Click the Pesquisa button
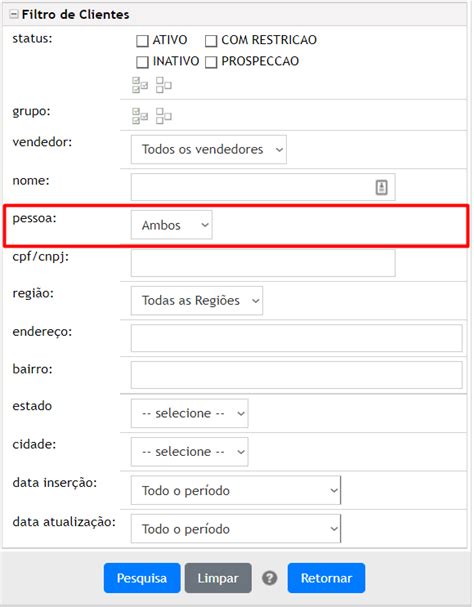Viewport: 474px width, 607px height. click(142, 578)
